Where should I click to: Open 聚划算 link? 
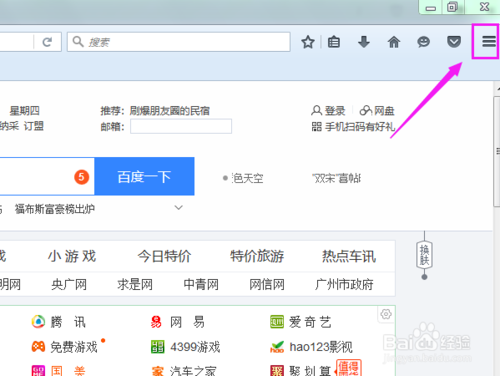(310, 371)
